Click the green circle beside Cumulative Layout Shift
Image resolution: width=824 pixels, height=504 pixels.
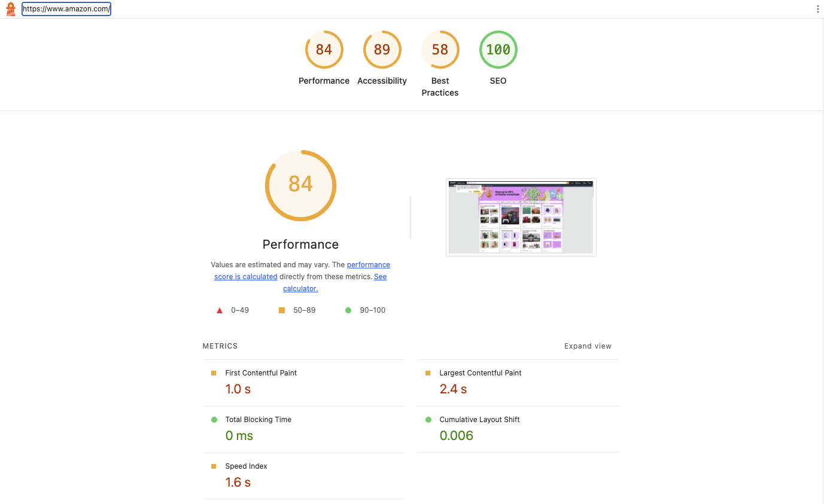click(x=428, y=420)
